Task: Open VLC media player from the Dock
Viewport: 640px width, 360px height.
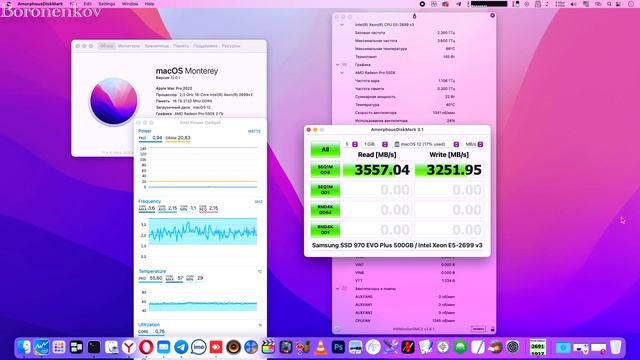Action: (x=321, y=347)
